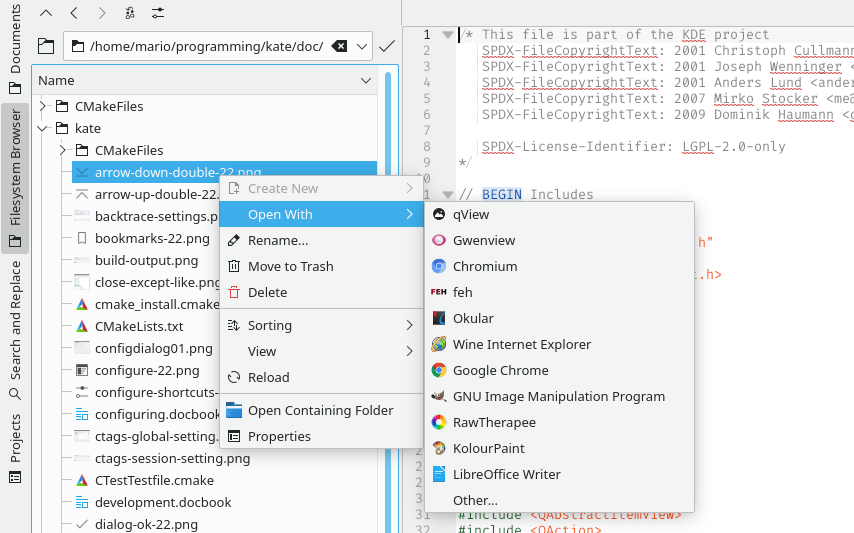854x533 pixels.
Task: Select Rename... in the context menu
Action: point(278,240)
